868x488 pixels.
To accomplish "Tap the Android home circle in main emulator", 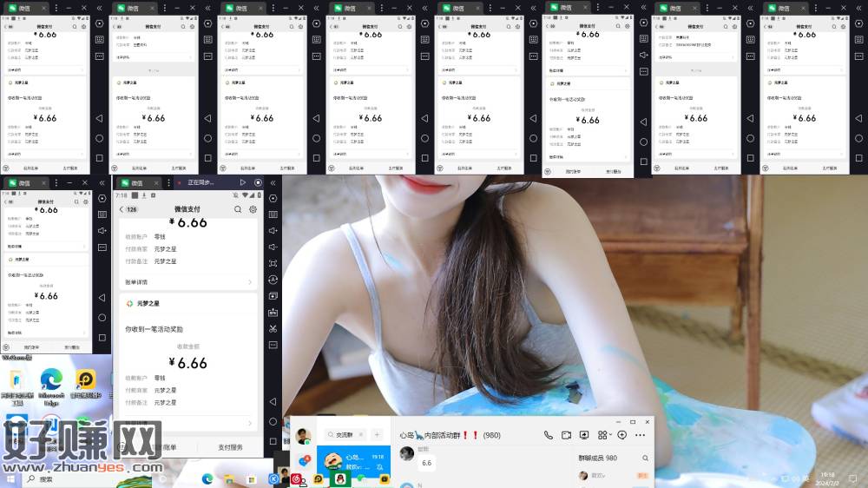I will [x=273, y=421].
